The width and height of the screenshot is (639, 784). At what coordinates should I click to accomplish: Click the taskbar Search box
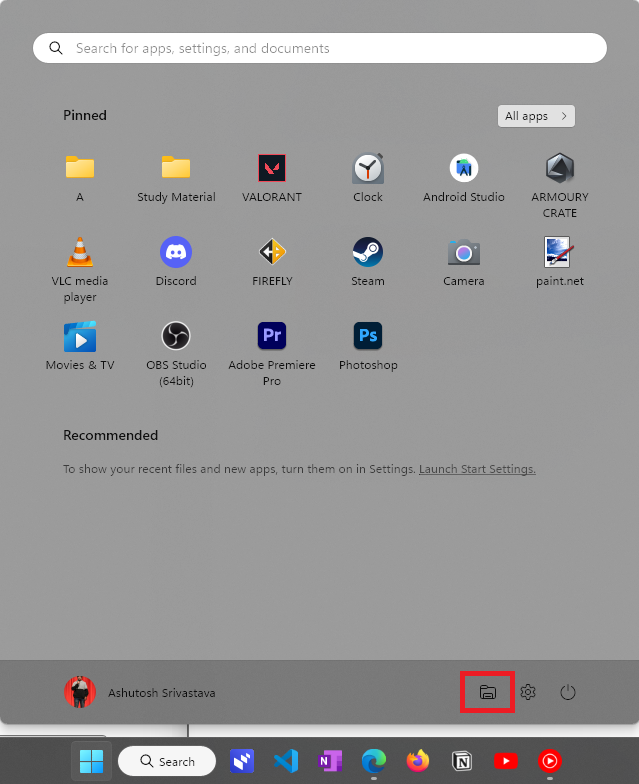167,761
